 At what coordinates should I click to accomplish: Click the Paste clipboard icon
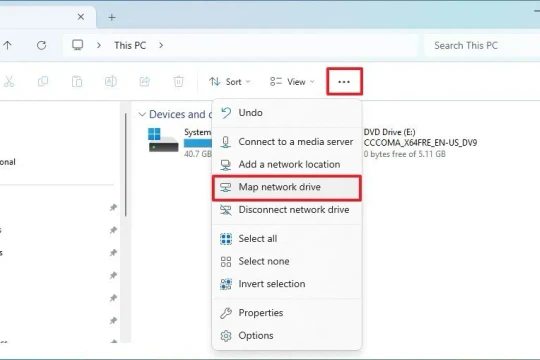pyautogui.click(x=77, y=82)
